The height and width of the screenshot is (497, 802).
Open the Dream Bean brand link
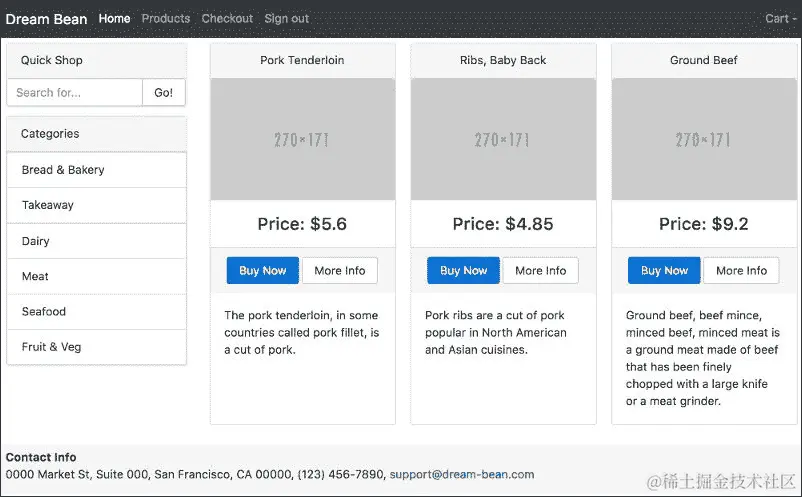(x=46, y=19)
